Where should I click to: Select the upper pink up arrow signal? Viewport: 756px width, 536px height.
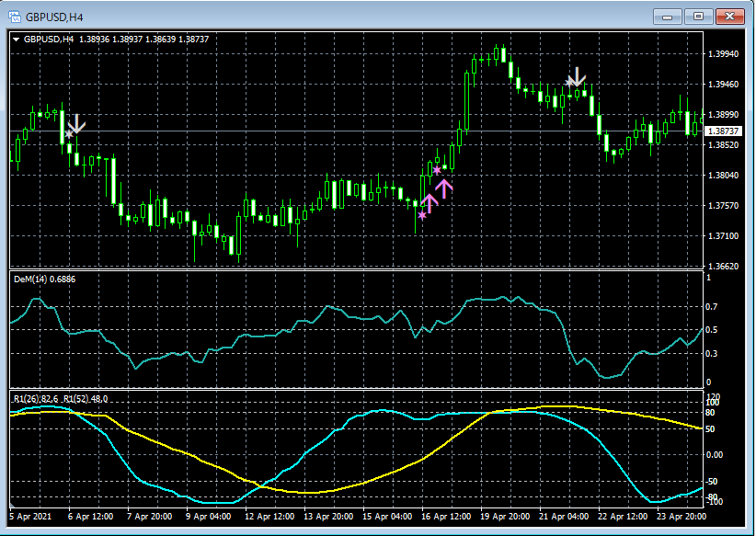(444, 188)
